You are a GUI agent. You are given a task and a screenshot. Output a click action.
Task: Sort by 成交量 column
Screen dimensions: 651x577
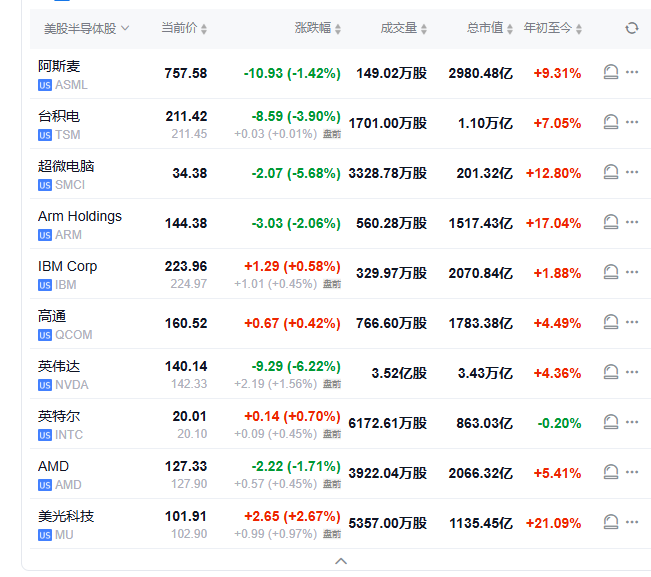point(404,28)
